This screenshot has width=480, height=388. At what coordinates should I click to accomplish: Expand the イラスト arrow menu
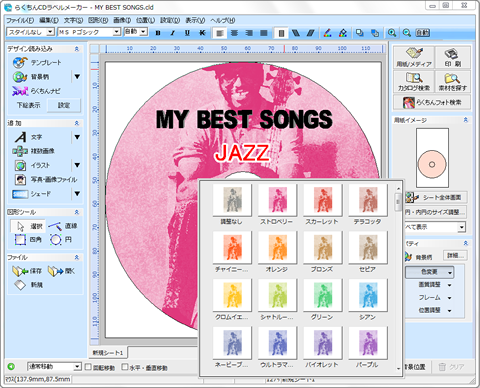pyautogui.click(x=77, y=165)
